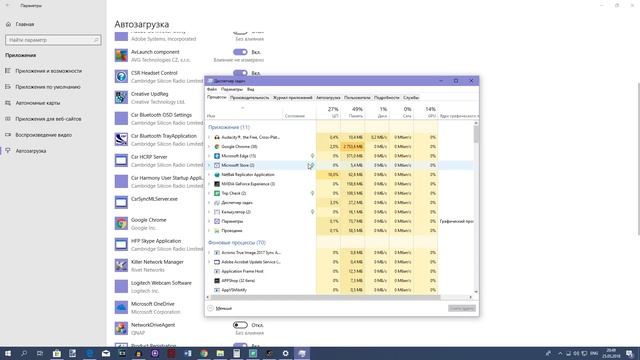Open the taskbar search magnifier
This screenshot has width=640, height=360.
pyautogui.click(x=24, y=353)
